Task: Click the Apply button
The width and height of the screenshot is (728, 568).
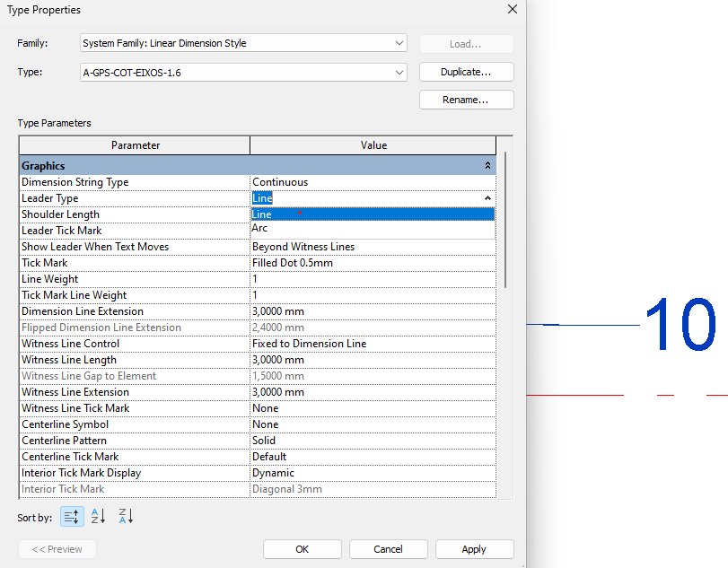Action: click(x=474, y=549)
